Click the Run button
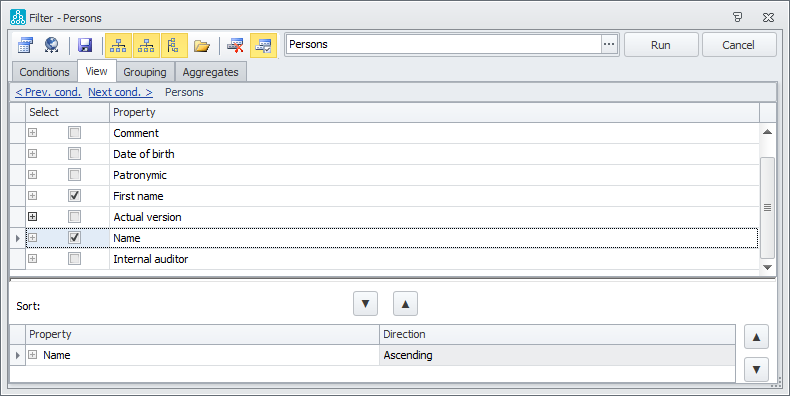This screenshot has height=396, width=790. click(661, 45)
